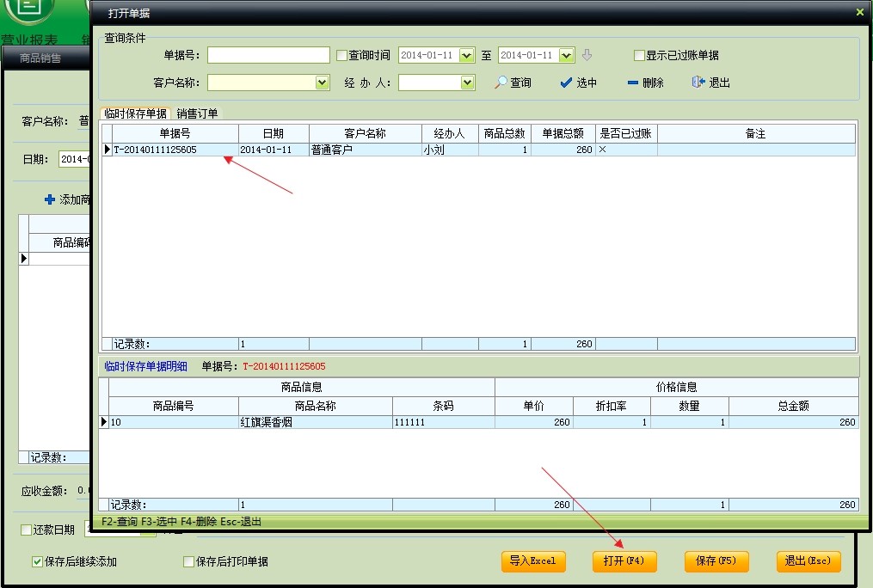Click the 商品销售 title in the back window

pyautogui.click(x=40, y=58)
